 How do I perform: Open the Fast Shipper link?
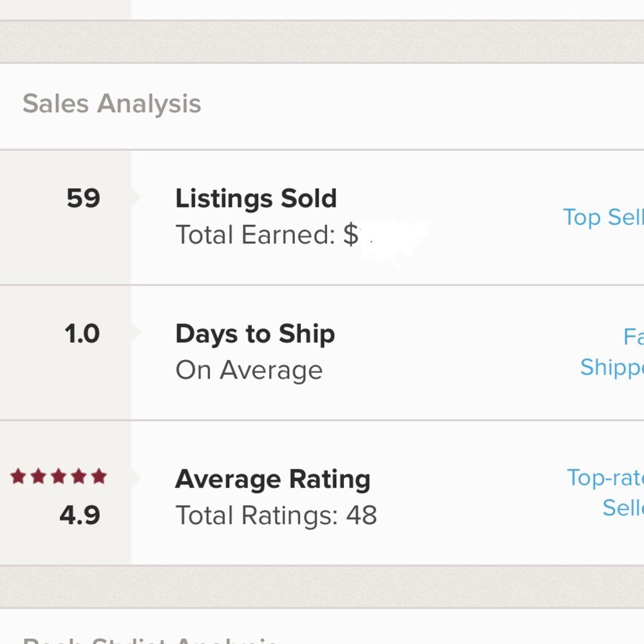612,352
